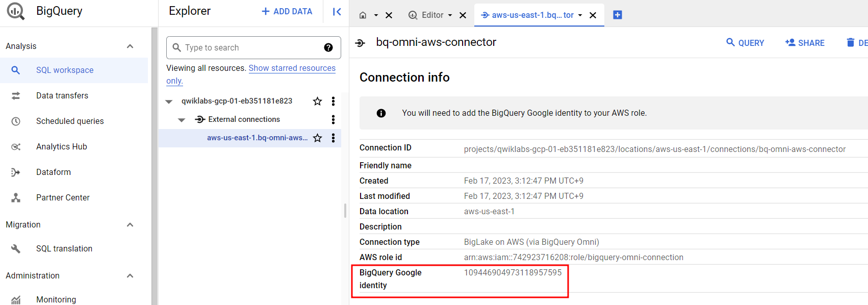Screen dimensions: 868x305
Task: Open project qwiklabs-gcp-01 actions menu
Action: click(333, 101)
